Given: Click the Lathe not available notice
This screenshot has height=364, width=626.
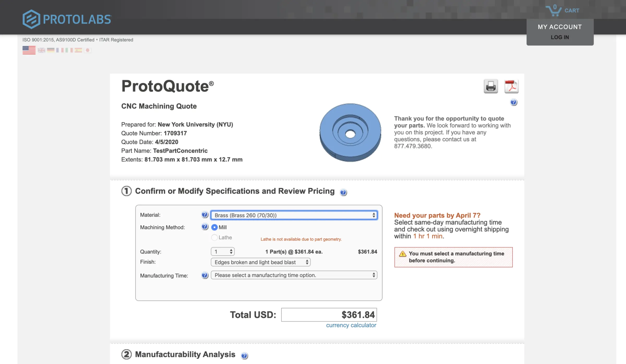Looking at the screenshot, I should point(301,239).
